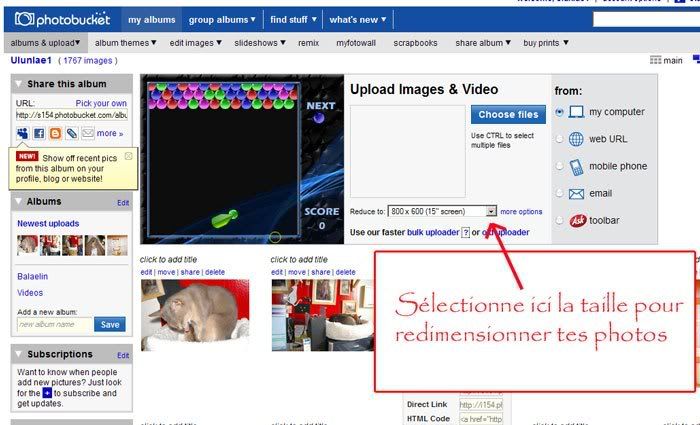Click Edit link in Albums panel
The height and width of the screenshot is (425, 700).
123,203
